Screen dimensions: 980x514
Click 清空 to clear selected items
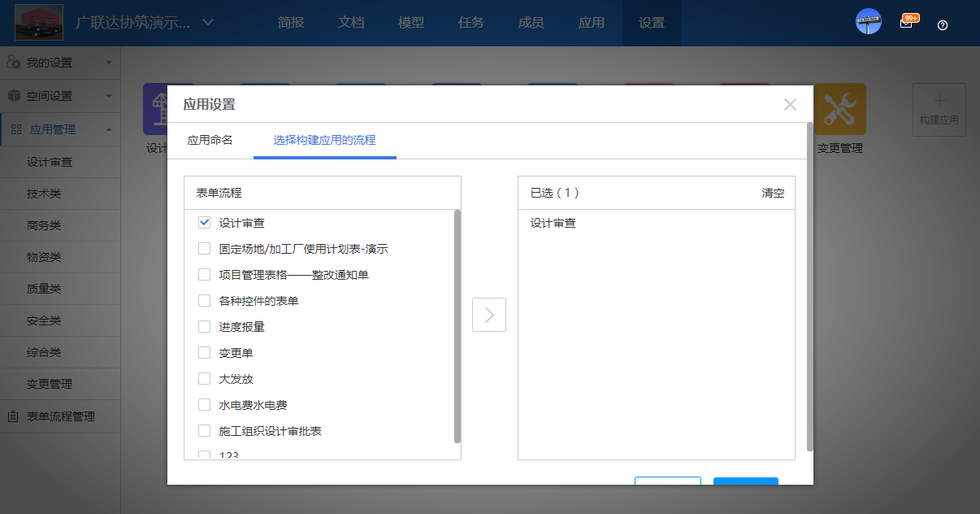(x=773, y=194)
